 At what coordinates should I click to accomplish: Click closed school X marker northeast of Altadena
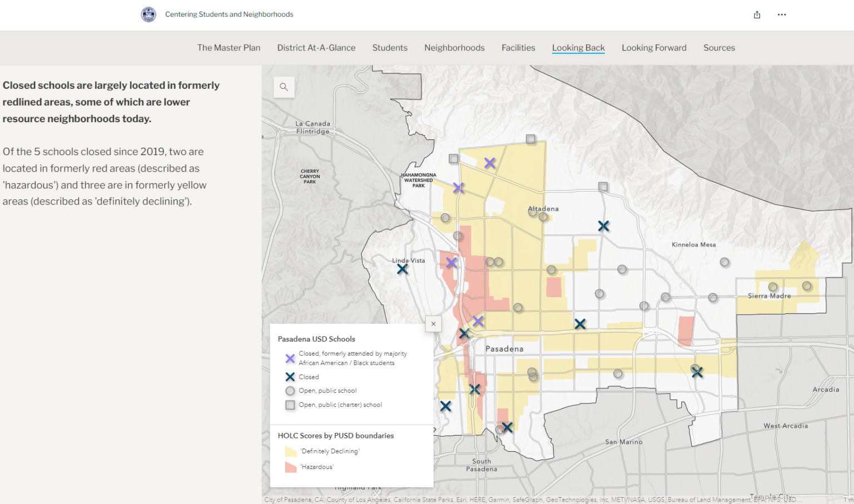coord(603,226)
